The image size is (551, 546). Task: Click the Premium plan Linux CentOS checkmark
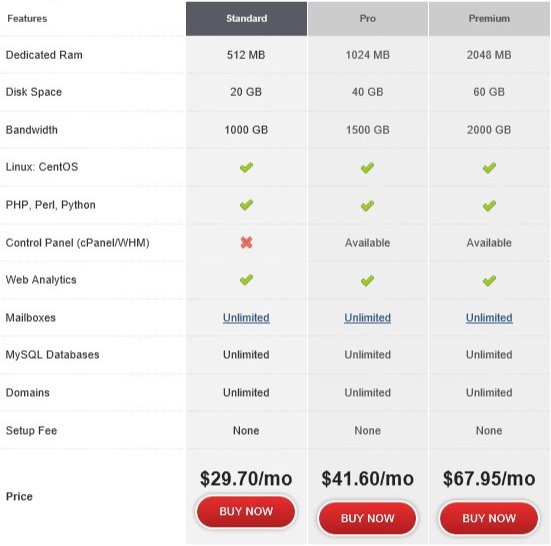click(x=489, y=168)
